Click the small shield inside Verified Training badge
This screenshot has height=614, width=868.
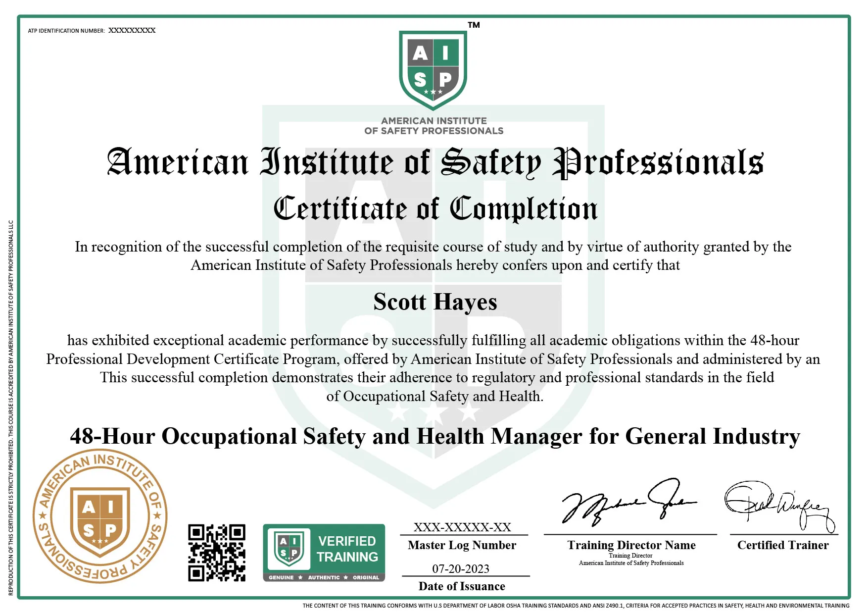pos(289,549)
